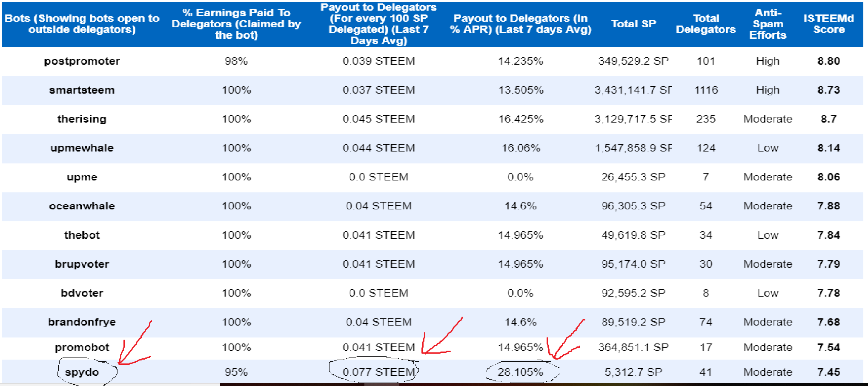Image resolution: width=868 pixels, height=386 pixels.
Task: Click the '16.425%' APR value
Action: click(521, 119)
